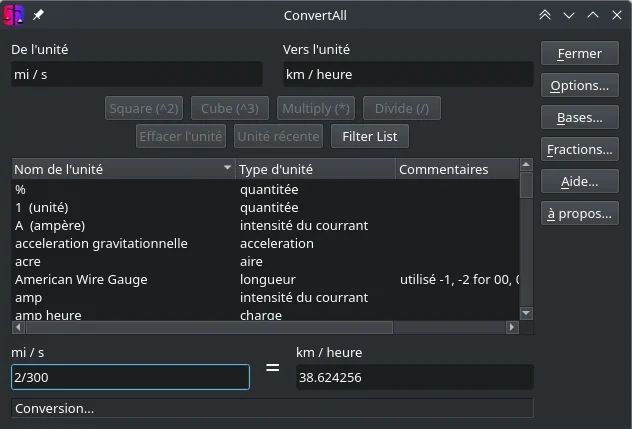Minimize window with down chevron icon
Image resolution: width=632 pixels, height=429 pixels.
569,15
